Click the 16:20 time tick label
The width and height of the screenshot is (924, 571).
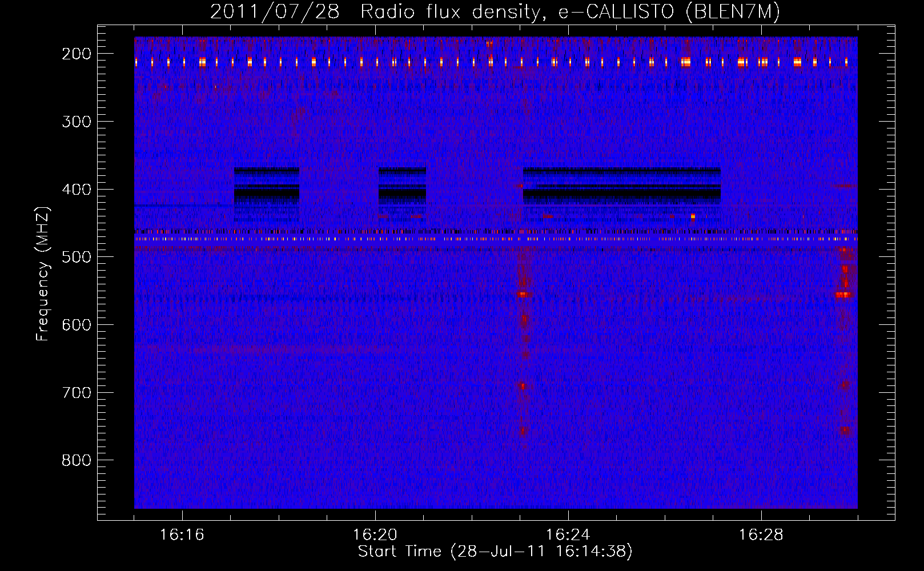point(375,535)
